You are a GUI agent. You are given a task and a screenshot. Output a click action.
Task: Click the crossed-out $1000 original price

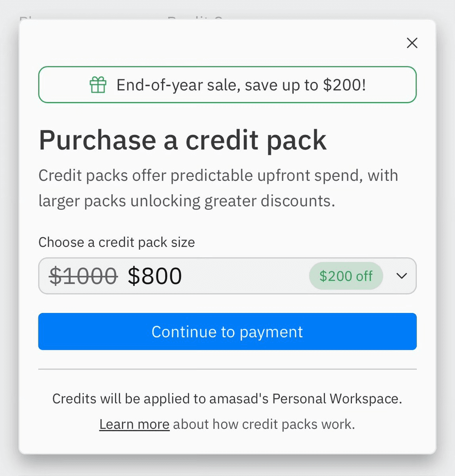[83, 276]
